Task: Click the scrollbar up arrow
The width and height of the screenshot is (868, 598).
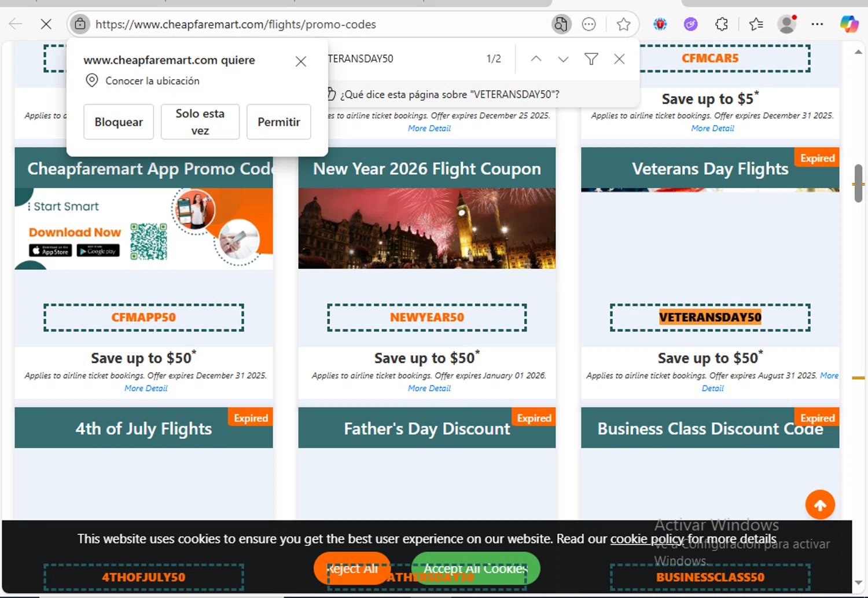Action: (x=858, y=52)
